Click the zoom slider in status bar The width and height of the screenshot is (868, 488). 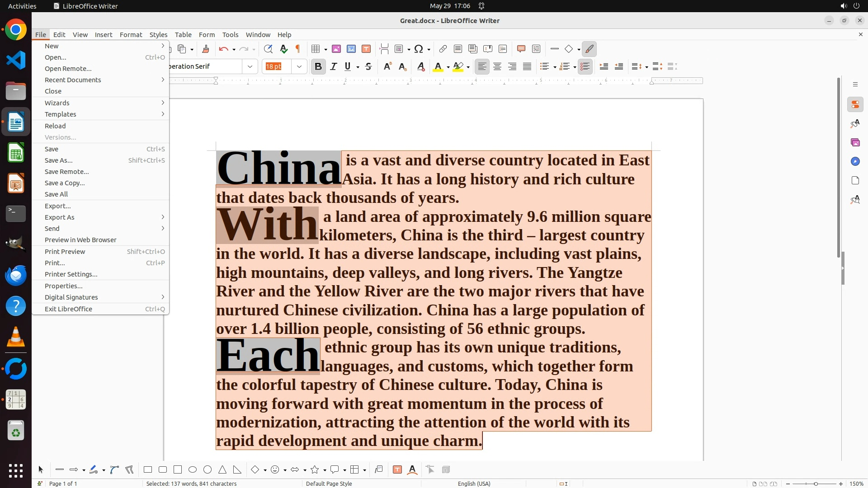click(x=816, y=483)
